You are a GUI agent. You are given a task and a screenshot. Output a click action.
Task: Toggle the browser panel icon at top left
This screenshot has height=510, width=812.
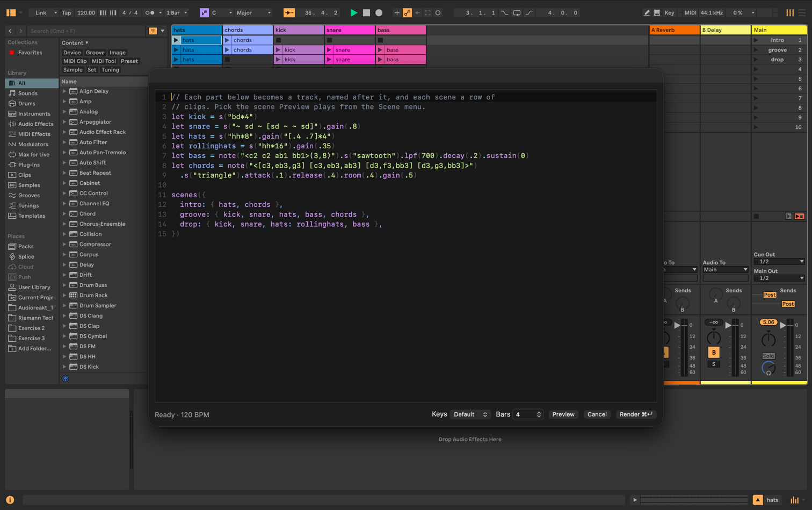click(x=11, y=13)
